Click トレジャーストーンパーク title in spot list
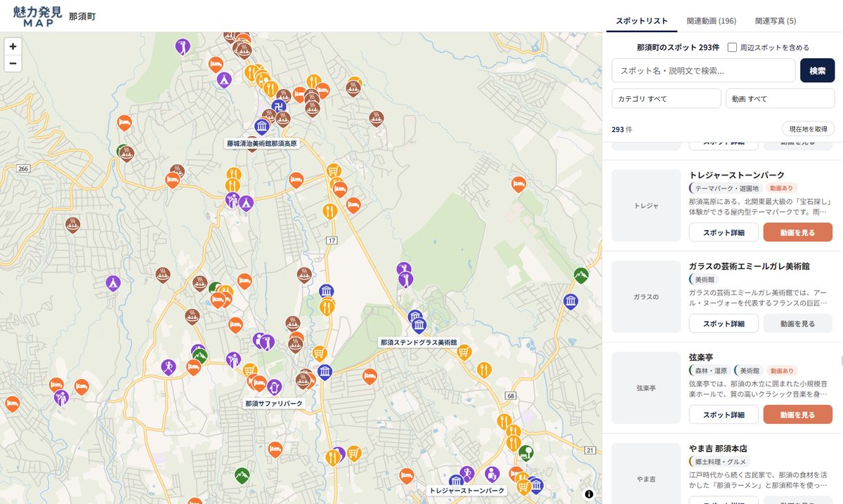This screenshot has height=504, width=843. [x=737, y=175]
